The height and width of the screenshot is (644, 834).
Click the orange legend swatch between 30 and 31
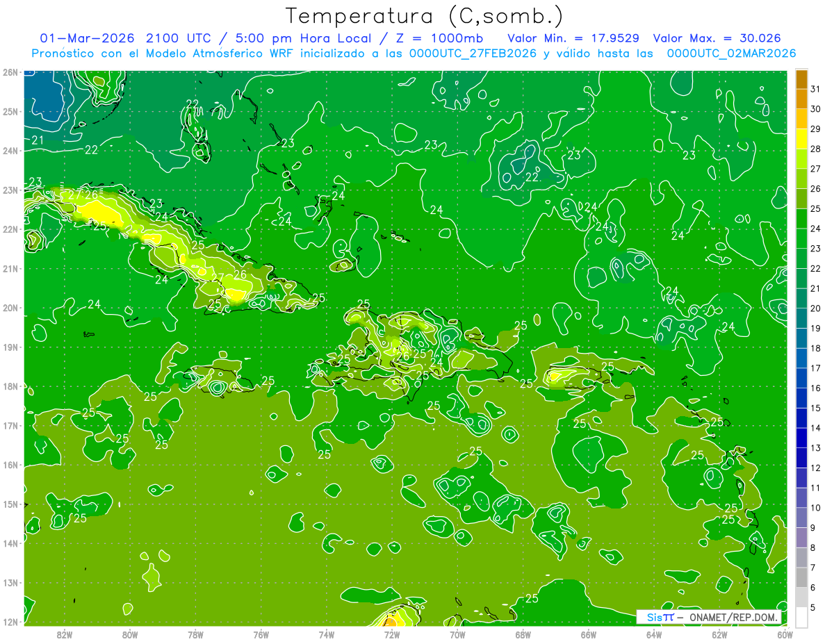tap(801, 99)
